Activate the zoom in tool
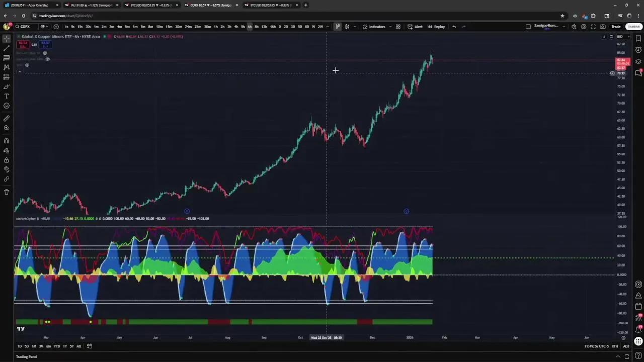 7,128
